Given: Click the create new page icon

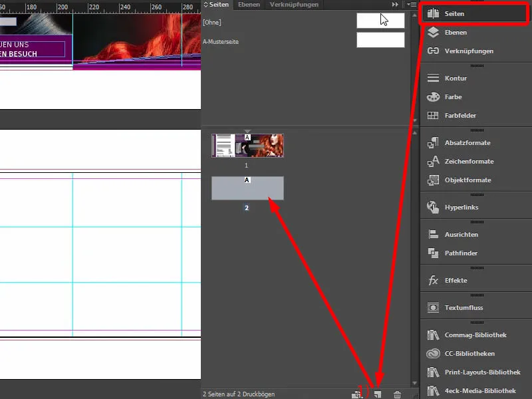Looking at the screenshot, I should click(378, 394).
